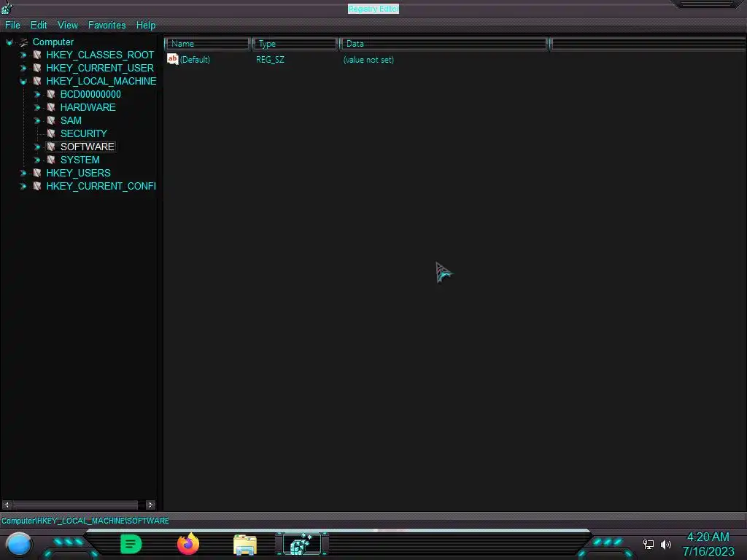
Task: Open the Edit menu
Action: pyautogui.click(x=39, y=26)
